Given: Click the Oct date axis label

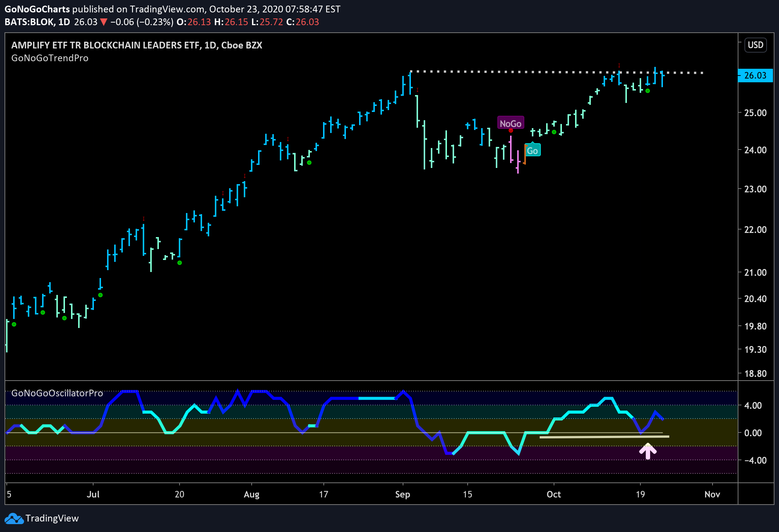Looking at the screenshot, I should [554, 494].
